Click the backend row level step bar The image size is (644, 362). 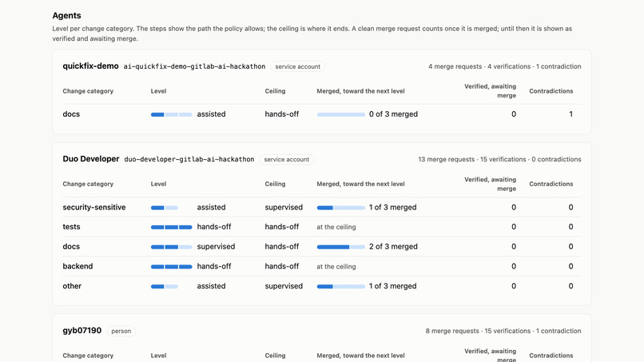(x=171, y=267)
